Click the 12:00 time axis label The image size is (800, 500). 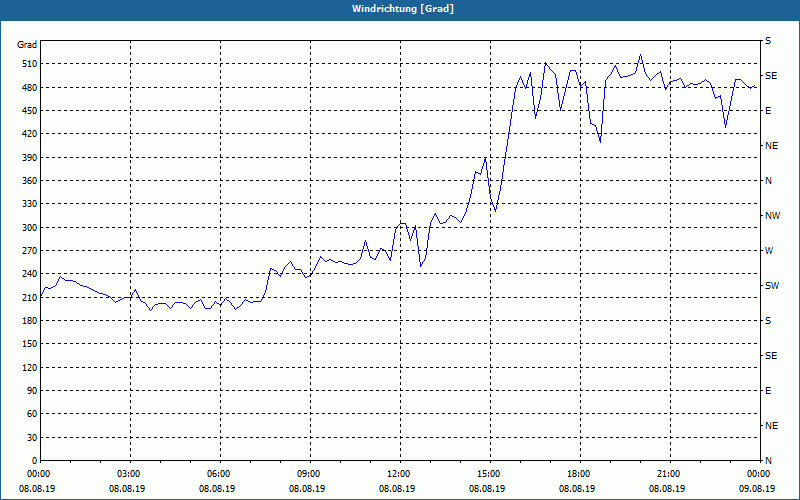pos(401,473)
